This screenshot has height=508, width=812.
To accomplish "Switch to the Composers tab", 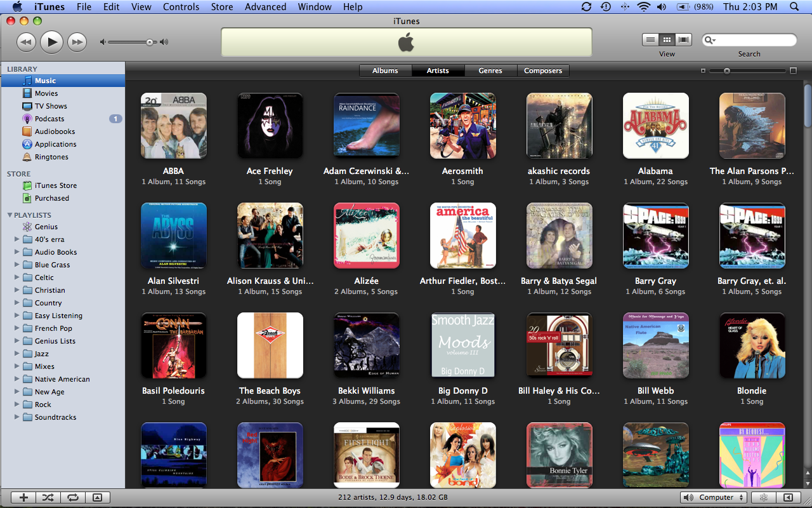I will (x=543, y=70).
